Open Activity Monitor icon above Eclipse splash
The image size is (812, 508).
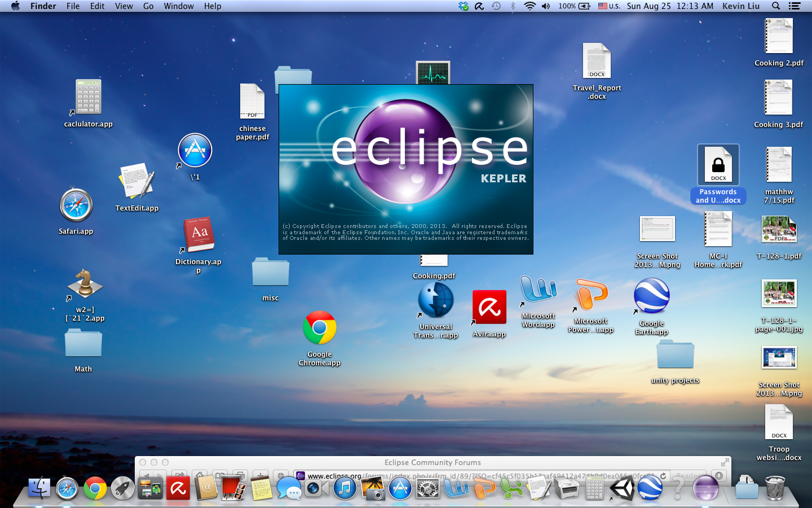(433, 73)
